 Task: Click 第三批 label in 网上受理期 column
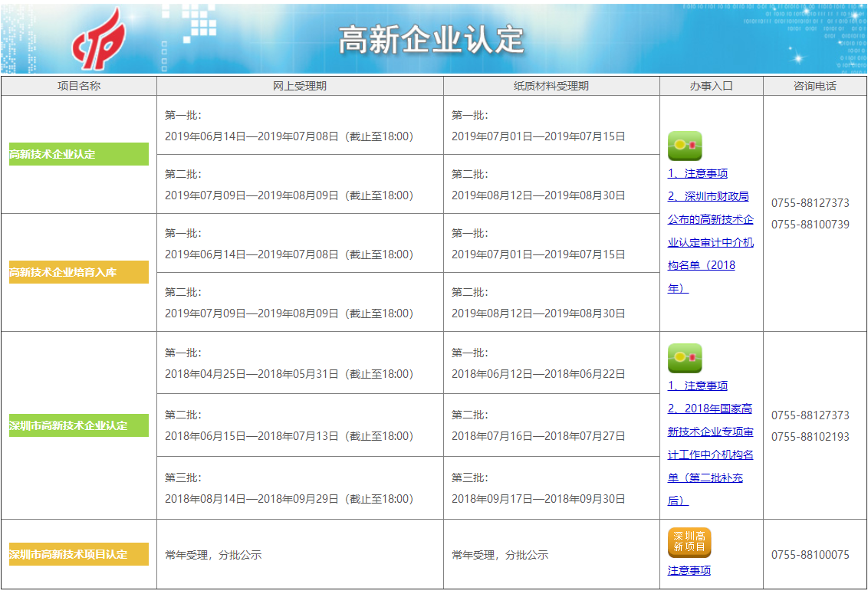tap(182, 477)
